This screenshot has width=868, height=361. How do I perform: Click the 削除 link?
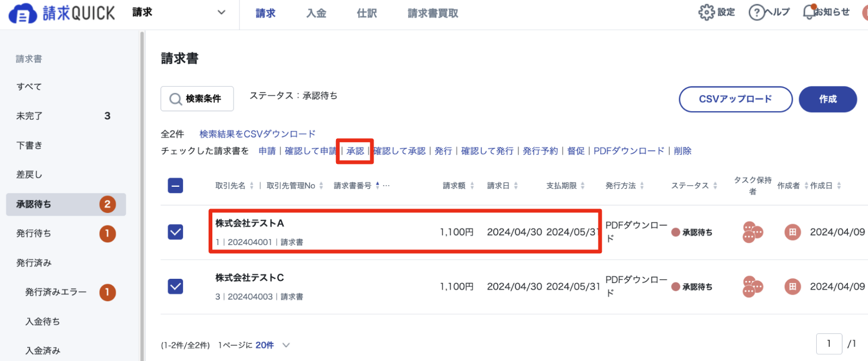[682, 151]
